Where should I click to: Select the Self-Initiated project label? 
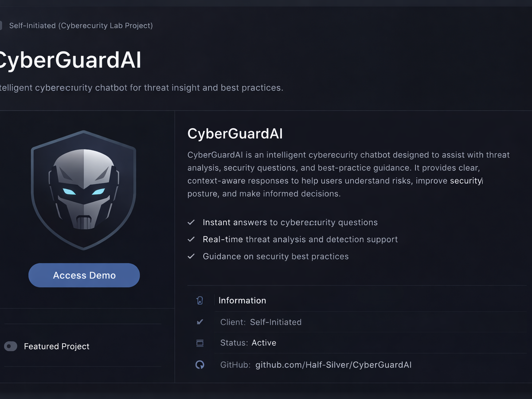coord(81,25)
